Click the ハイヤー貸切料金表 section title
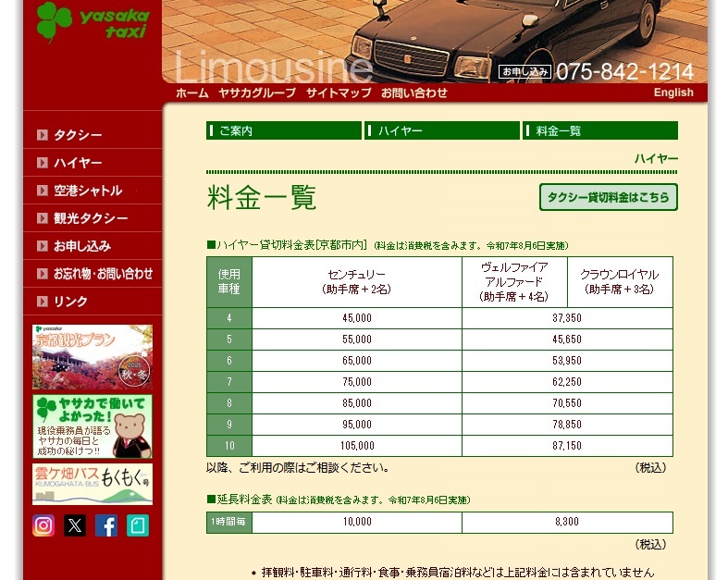728x580 pixels. pyautogui.click(x=287, y=245)
